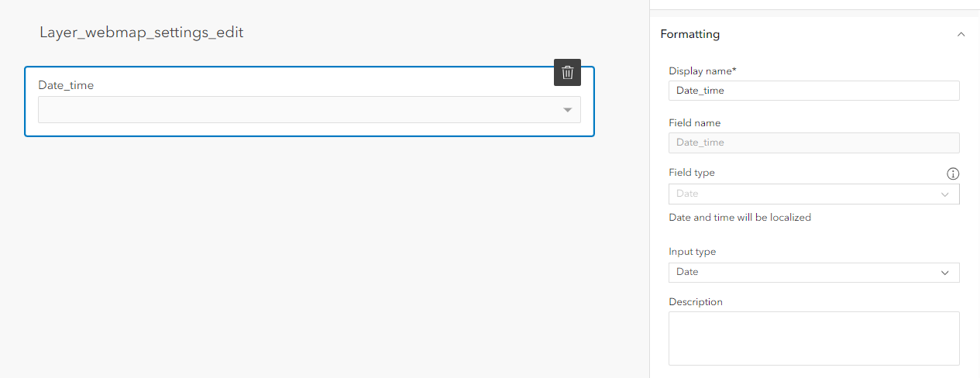Click the greyed-out Field name box
The height and width of the screenshot is (378, 980).
[x=813, y=143]
